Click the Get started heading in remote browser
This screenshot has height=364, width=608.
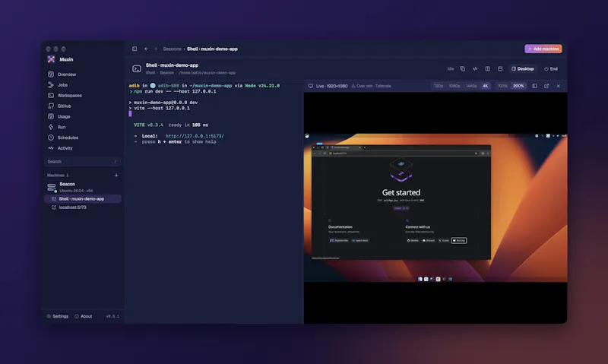coord(401,192)
